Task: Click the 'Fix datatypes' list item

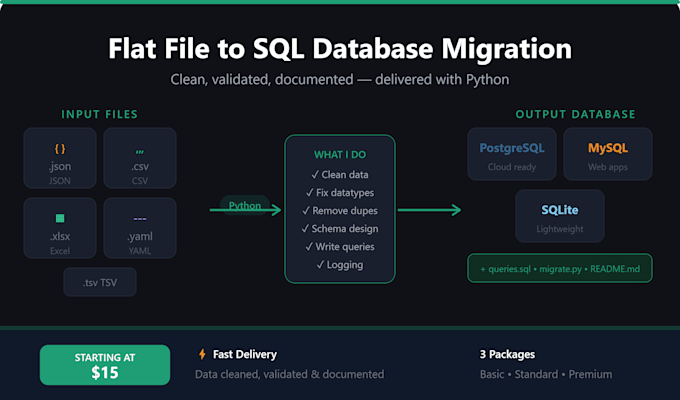Action: click(340, 193)
